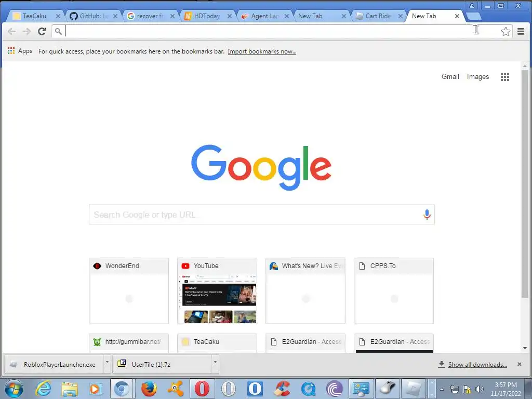Click the page vertical scrollbar thumb

click(x=525, y=184)
